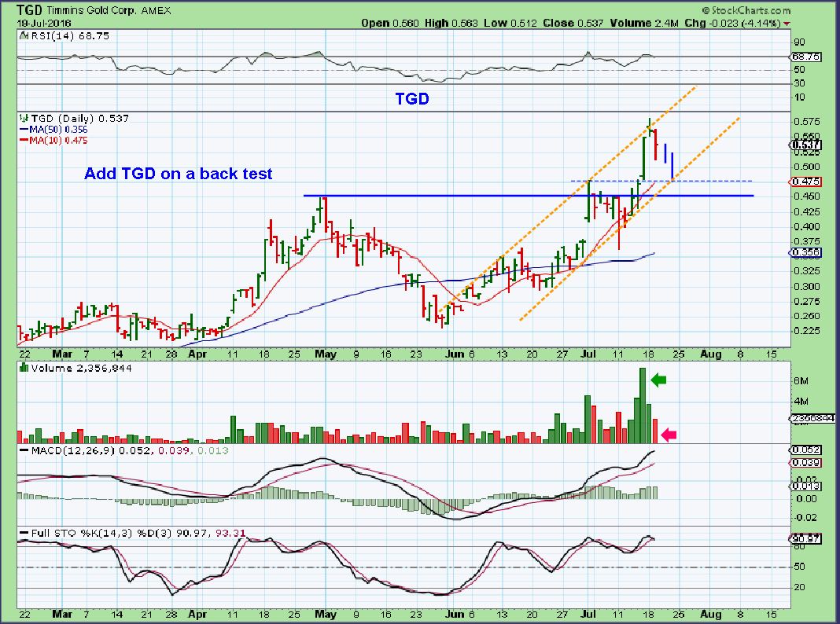Click the Low 0.512 value
The width and height of the screenshot is (840, 624).
pos(510,23)
